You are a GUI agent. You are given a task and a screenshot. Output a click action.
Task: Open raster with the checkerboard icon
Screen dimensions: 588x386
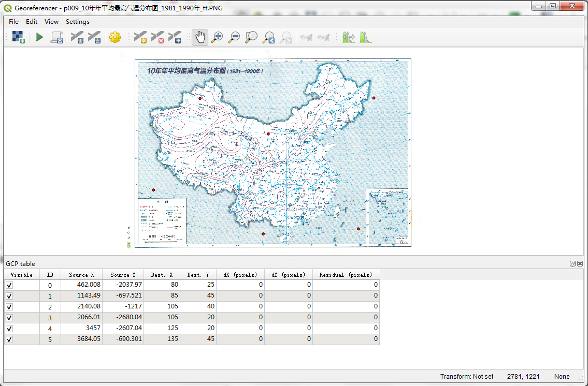18,37
